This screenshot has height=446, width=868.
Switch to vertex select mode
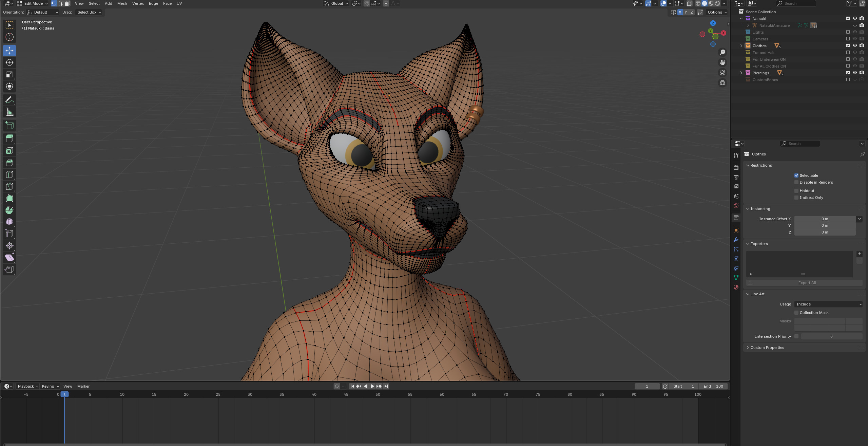pos(54,3)
